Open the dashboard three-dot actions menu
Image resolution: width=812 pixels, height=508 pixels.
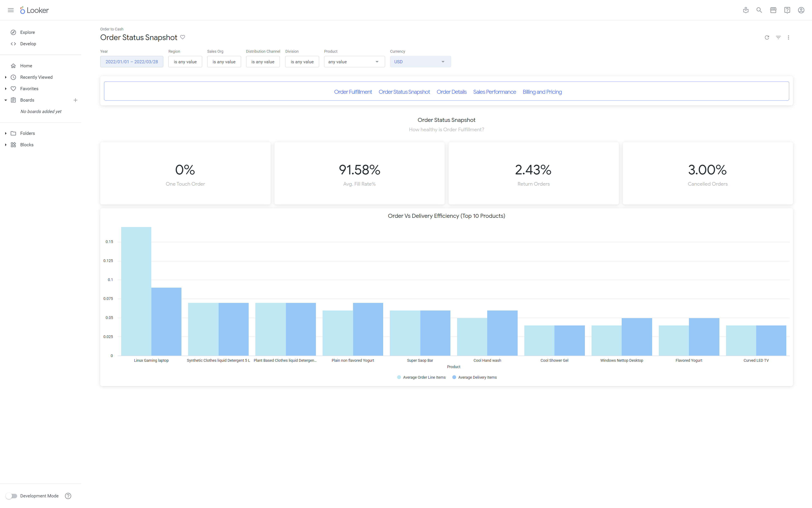[789, 37]
